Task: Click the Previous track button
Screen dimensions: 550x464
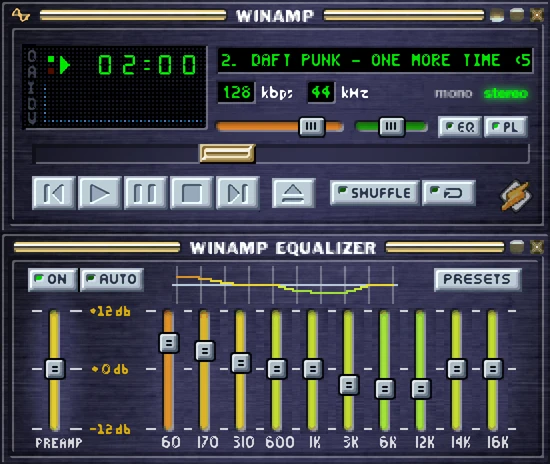Action: pos(54,193)
